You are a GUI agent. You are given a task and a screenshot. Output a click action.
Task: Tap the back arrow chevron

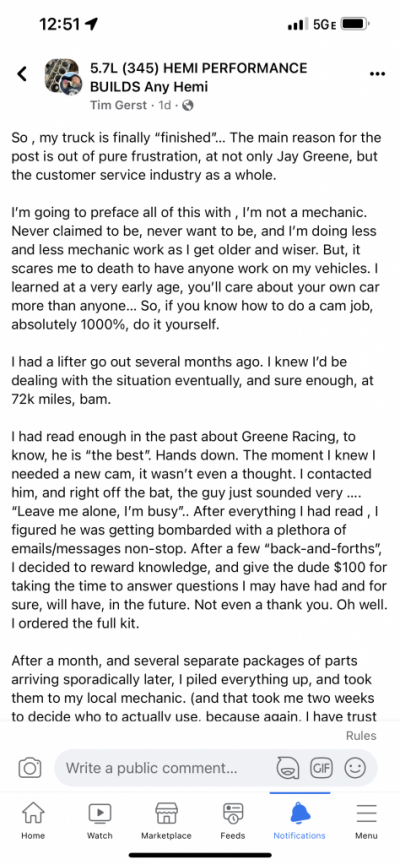[22, 73]
